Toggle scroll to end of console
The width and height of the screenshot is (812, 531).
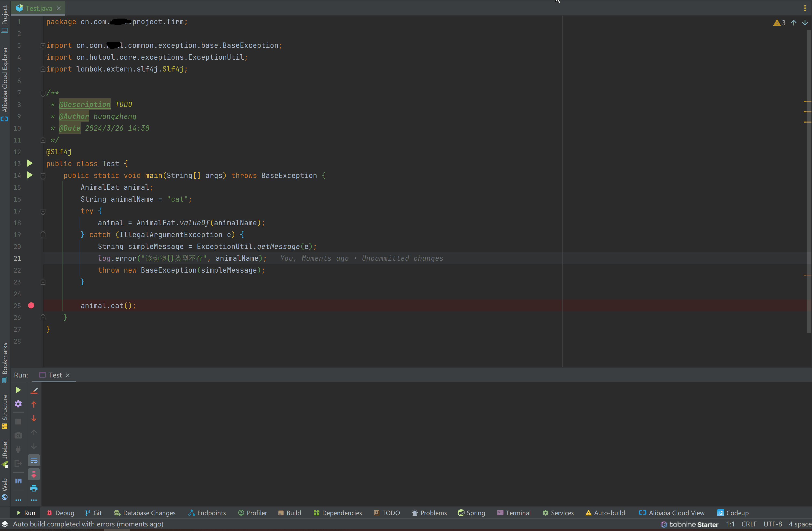coord(34,474)
